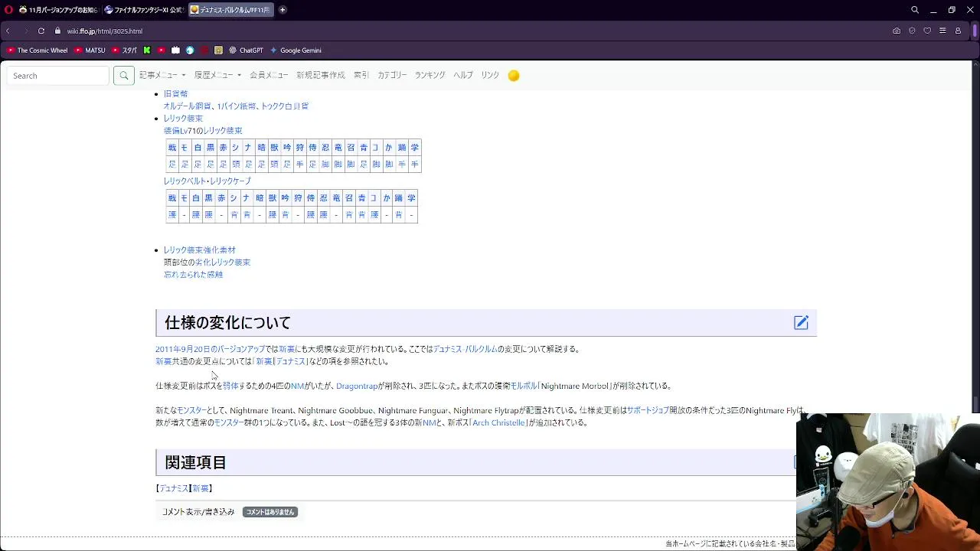
Task: Open the 旧貨幣 link
Action: point(175,94)
